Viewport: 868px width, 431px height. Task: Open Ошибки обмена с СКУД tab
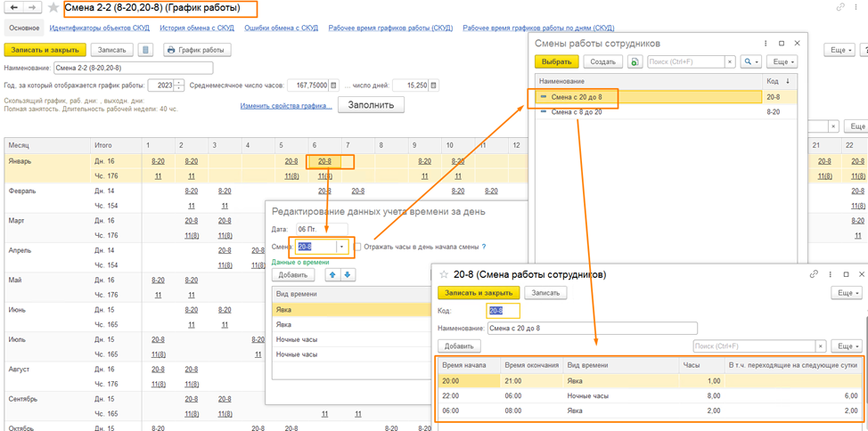point(281,28)
